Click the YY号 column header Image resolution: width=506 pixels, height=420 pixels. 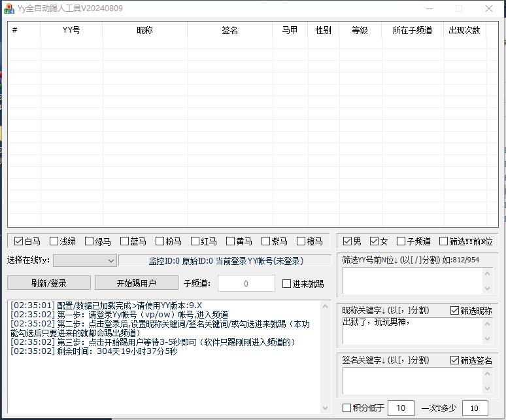tap(71, 30)
